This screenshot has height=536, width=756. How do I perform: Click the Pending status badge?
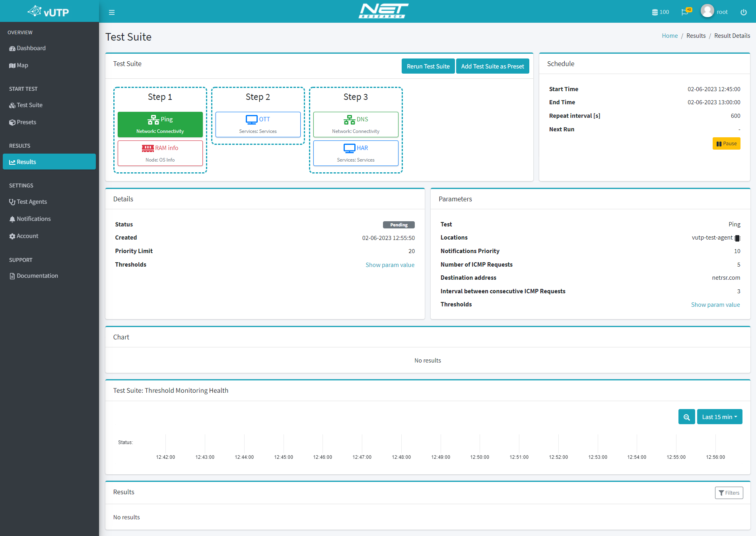tap(399, 225)
